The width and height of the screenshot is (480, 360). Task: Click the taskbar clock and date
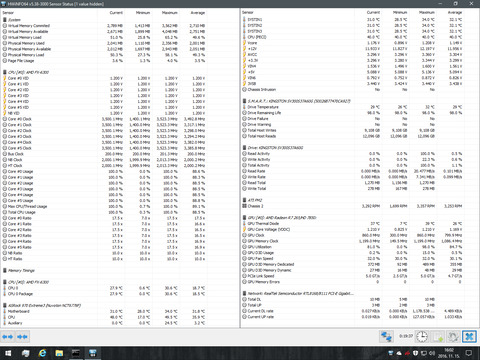point(448,353)
